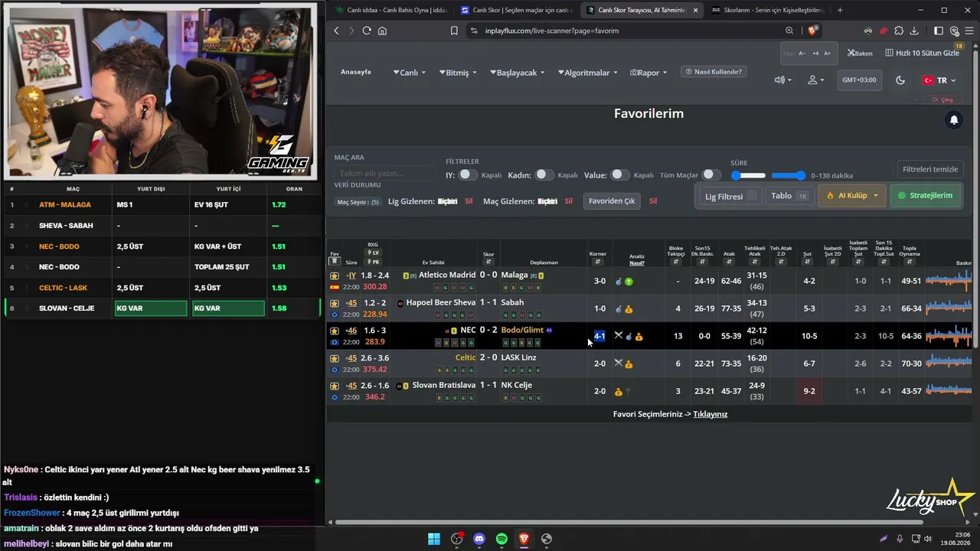Click the horizontal page scrollbar
Viewport: 980px width, 551px height.
pyautogui.click(x=628, y=523)
